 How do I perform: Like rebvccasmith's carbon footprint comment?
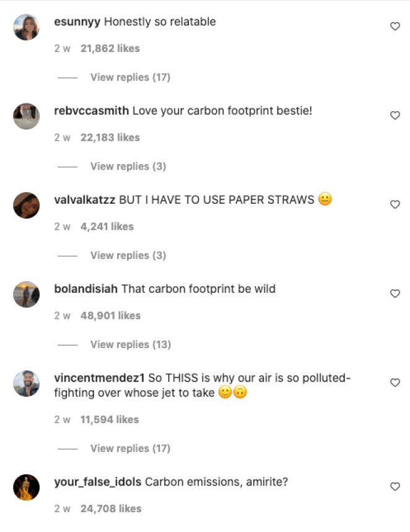pyautogui.click(x=395, y=115)
